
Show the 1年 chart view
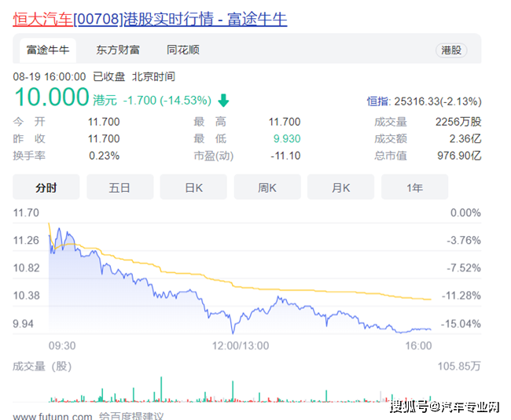[414, 187]
